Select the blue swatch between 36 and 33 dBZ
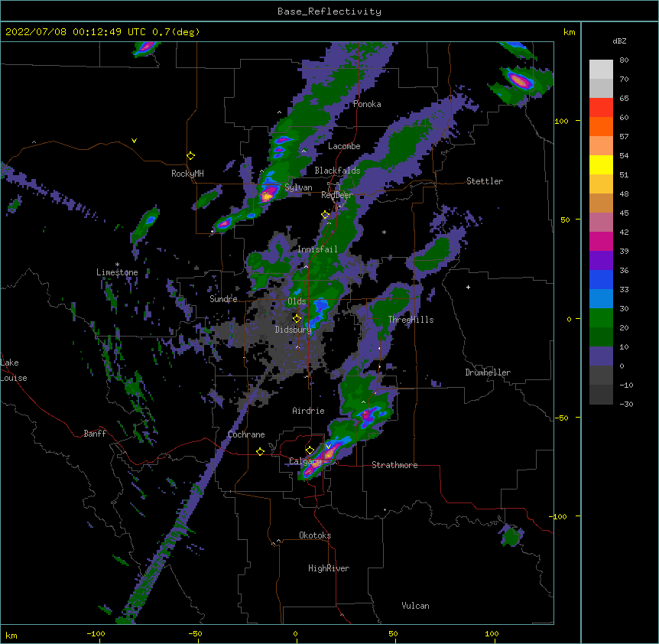The height and width of the screenshot is (644, 659). click(x=601, y=279)
